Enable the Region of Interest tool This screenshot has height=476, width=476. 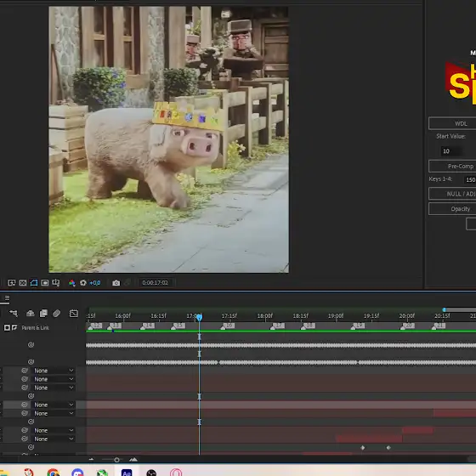point(45,282)
